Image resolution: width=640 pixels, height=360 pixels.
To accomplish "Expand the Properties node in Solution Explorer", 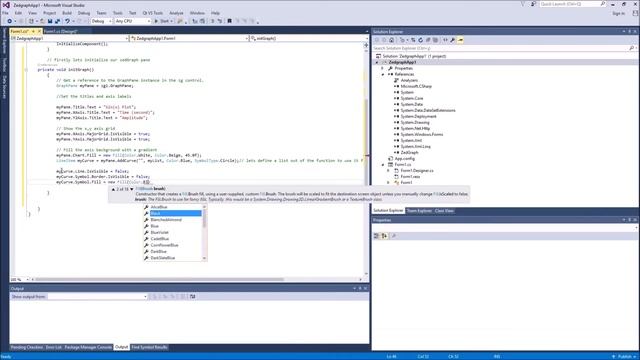I will (x=383, y=69).
